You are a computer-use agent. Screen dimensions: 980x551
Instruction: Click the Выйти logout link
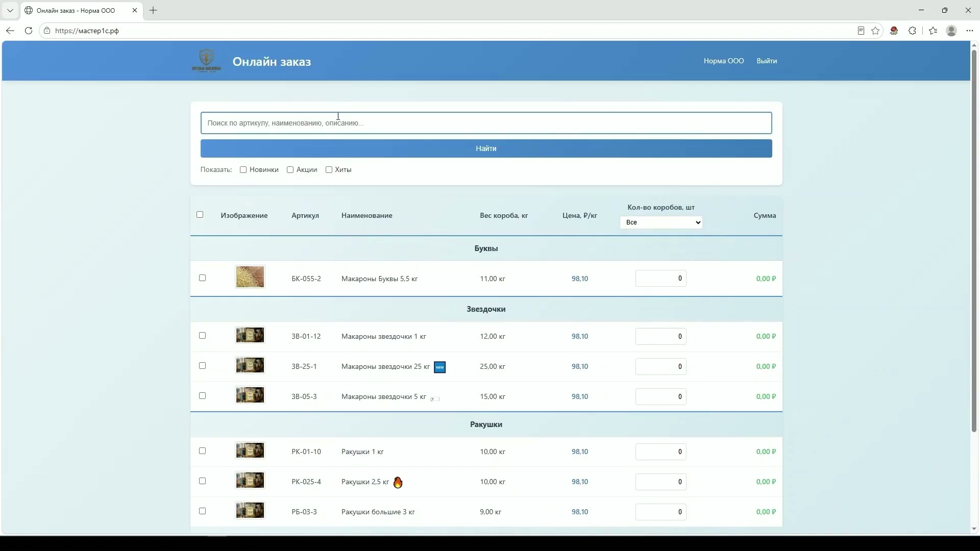coord(767,61)
